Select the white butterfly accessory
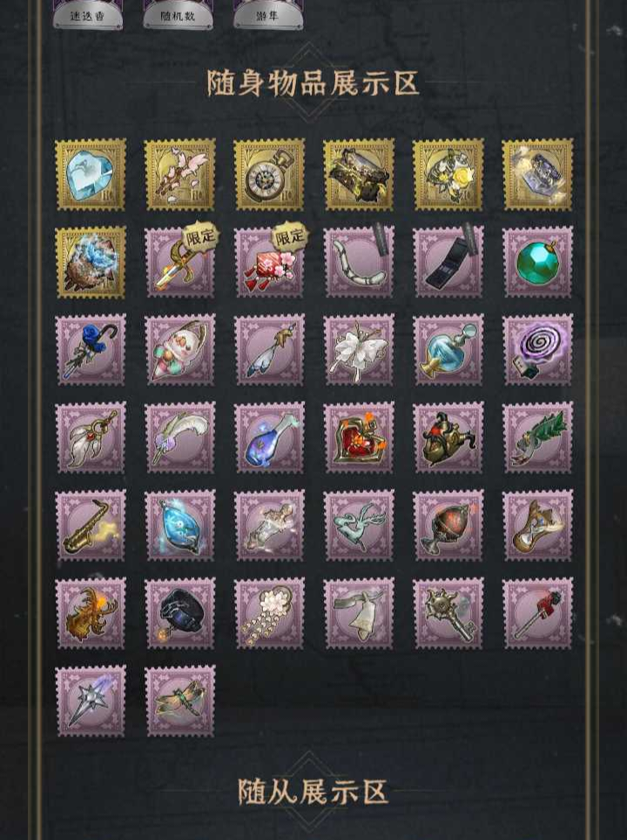The width and height of the screenshot is (627, 840). tap(359, 349)
